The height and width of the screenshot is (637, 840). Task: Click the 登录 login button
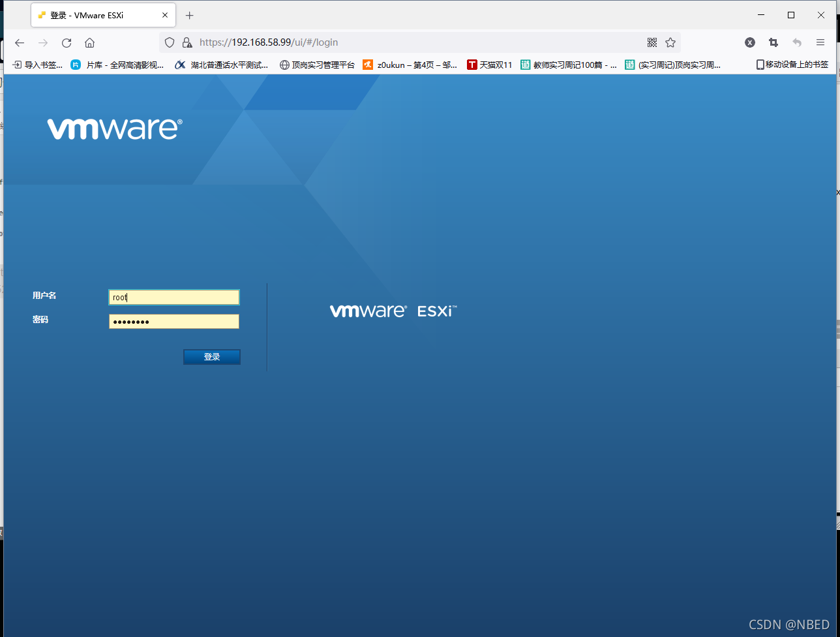pos(212,357)
